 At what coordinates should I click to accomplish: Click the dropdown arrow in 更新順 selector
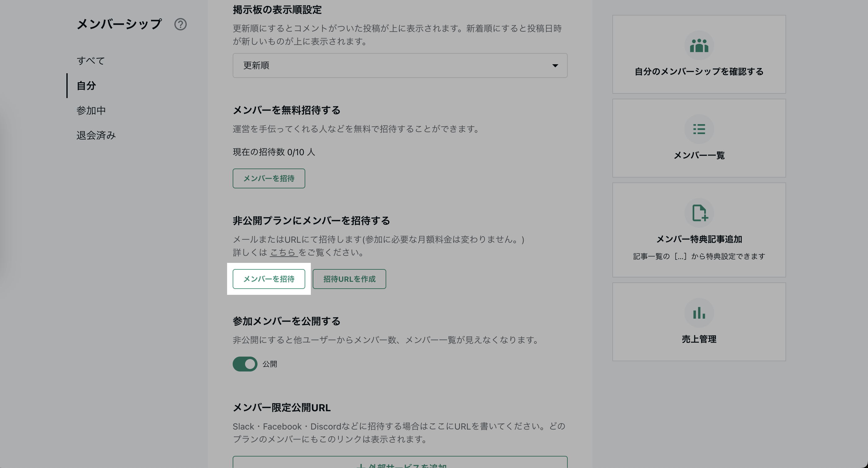point(555,66)
